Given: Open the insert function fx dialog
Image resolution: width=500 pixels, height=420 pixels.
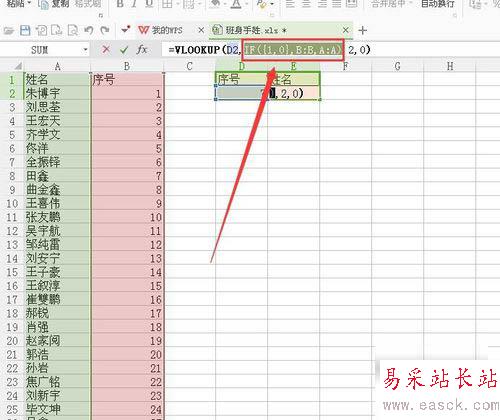Looking at the screenshot, I should 142,50.
